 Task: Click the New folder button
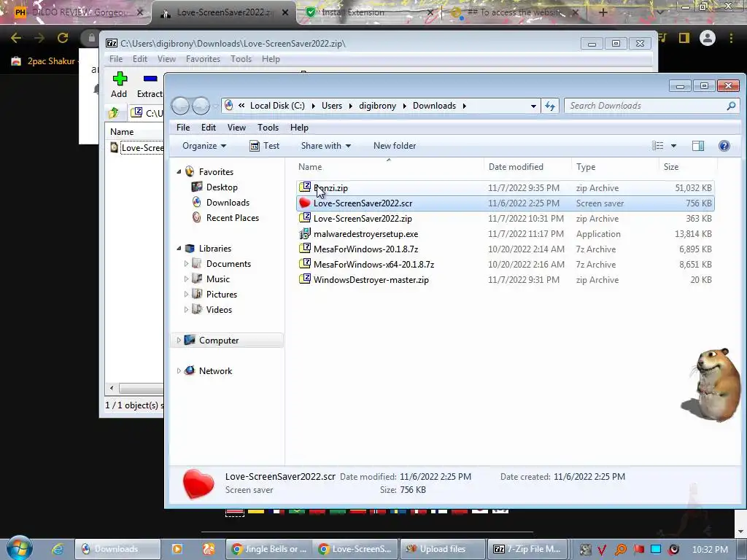tap(395, 146)
